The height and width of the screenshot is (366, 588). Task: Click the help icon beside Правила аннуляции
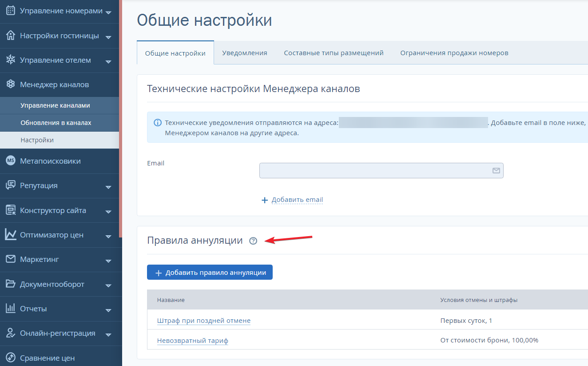point(253,241)
